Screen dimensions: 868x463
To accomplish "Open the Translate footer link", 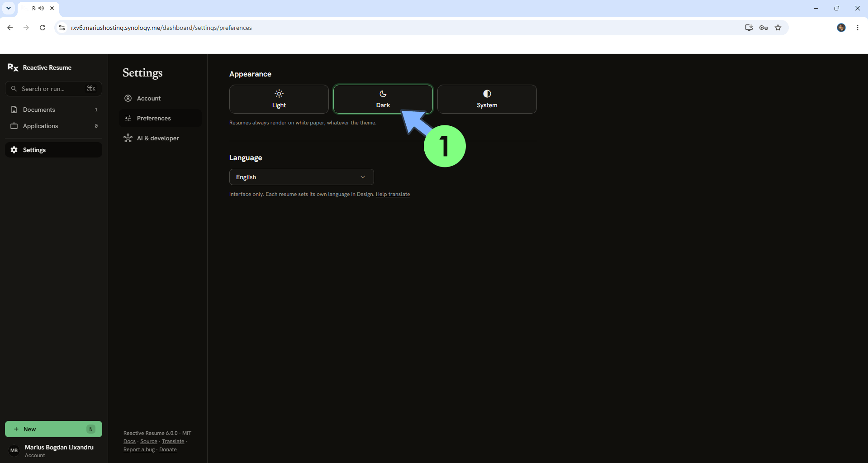I will point(173,441).
